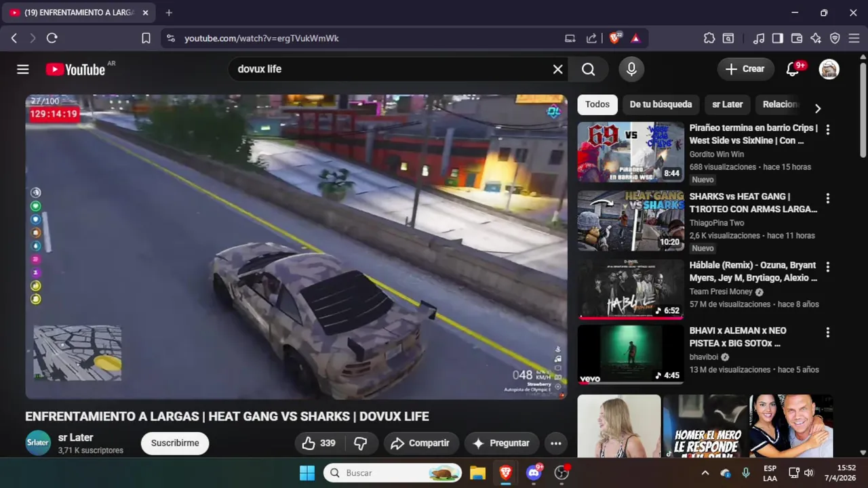Open OBS Studio from the taskbar
Viewport: 868px width, 488px height.
point(562,473)
